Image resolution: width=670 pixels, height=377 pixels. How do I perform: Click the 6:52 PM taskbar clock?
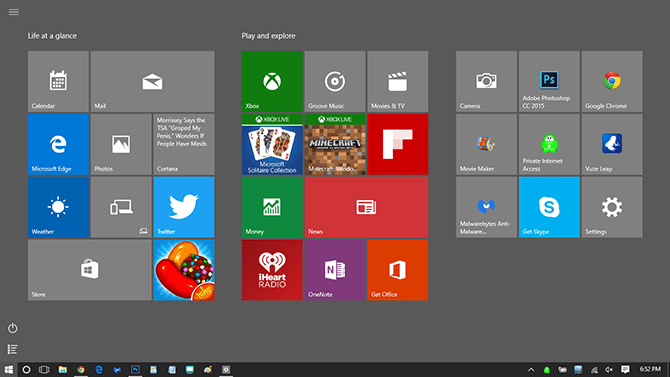pyautogui.click(x=650, y=369)
